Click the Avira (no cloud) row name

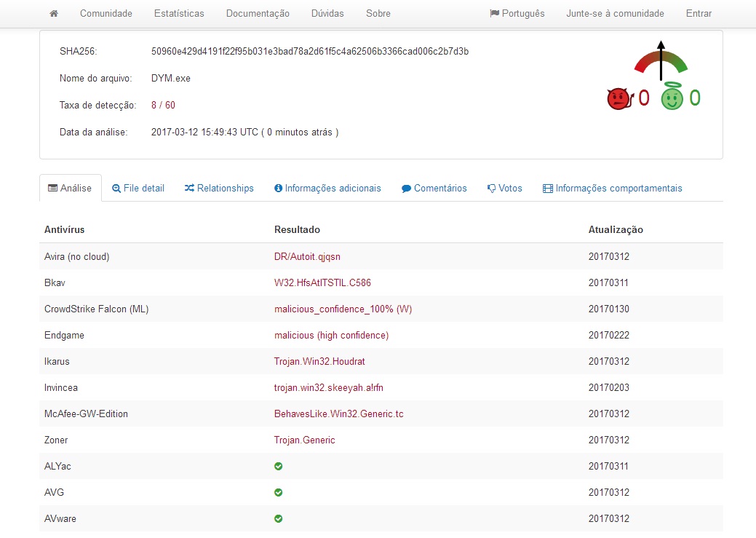pos(76,257)
